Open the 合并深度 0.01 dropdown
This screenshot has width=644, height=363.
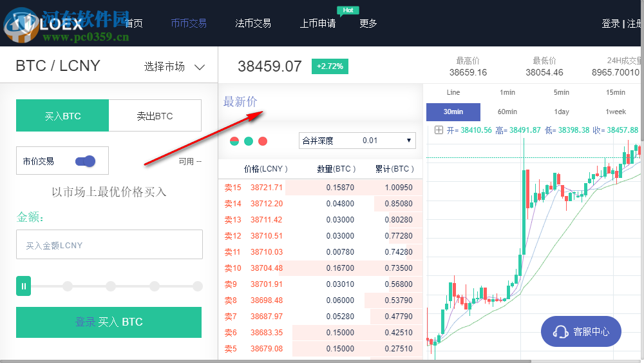click(357, 141)
